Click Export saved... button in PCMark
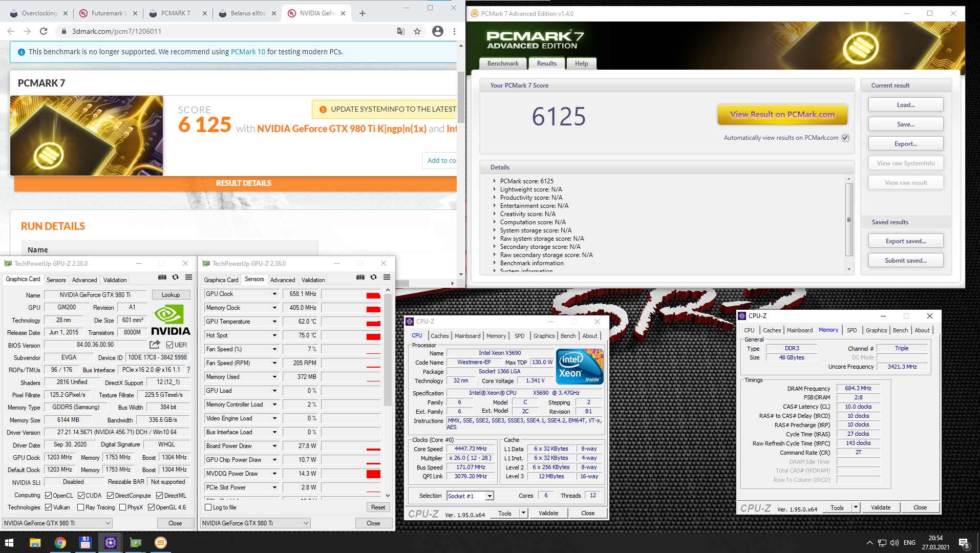980x553 pixels. pos(905,241)
